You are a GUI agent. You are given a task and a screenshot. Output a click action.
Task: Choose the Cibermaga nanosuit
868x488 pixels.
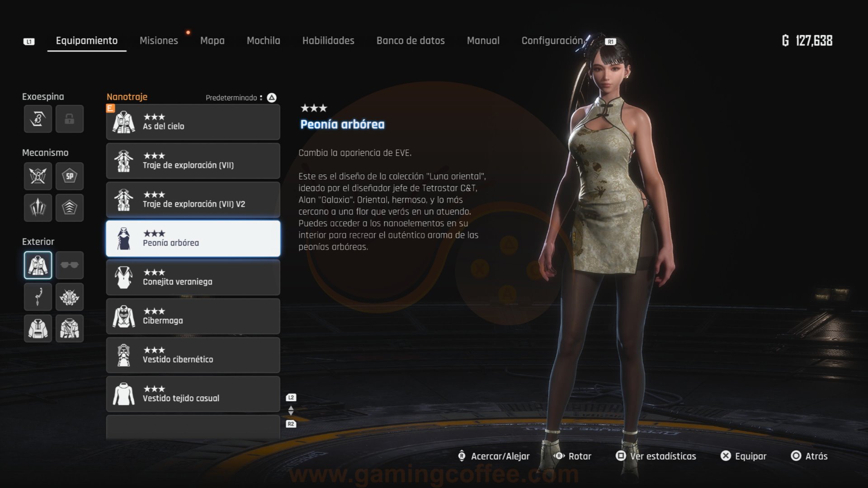pos(193,316)
